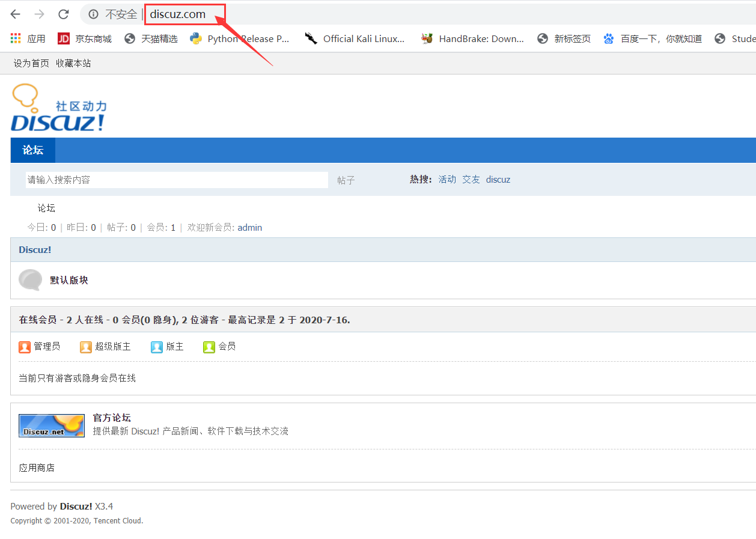Open the 帖子 search type dropdown
This screenshot has width=756, height=539.
(x=346, y=180)
